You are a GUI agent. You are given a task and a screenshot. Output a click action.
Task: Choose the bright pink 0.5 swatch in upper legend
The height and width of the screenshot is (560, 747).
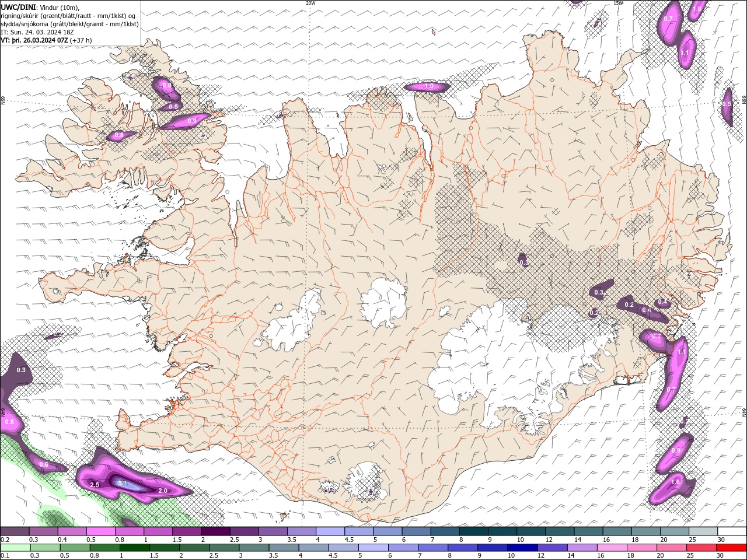tap(100, 531)
